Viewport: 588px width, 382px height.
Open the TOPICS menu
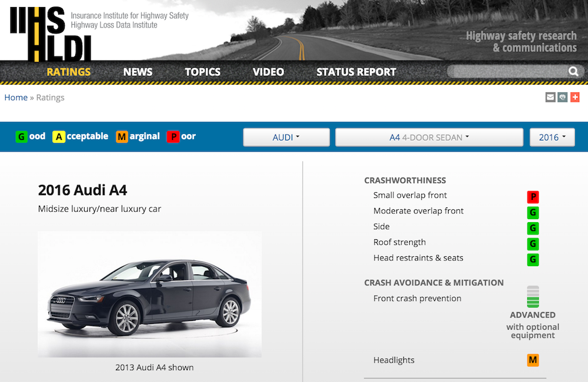pyautogui.click(x=203, y=72)
